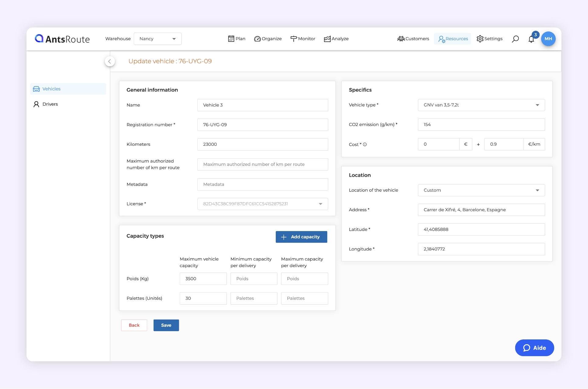Image resolution: width=588 pixels, height=389 pixels.
Task: Open the Warehouse Nancy dropdown
Action: (x=158, y=39)
